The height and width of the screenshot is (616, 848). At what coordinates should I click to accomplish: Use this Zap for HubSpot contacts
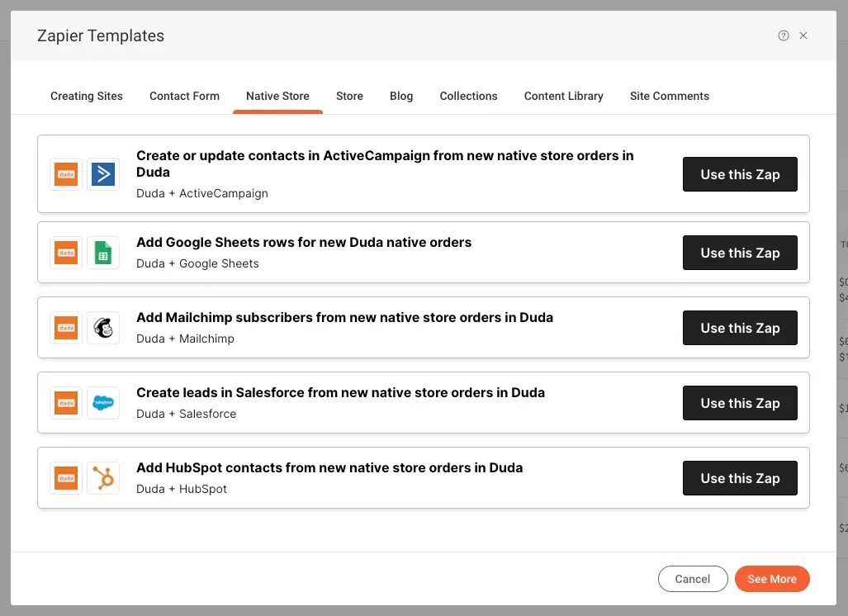740,478
